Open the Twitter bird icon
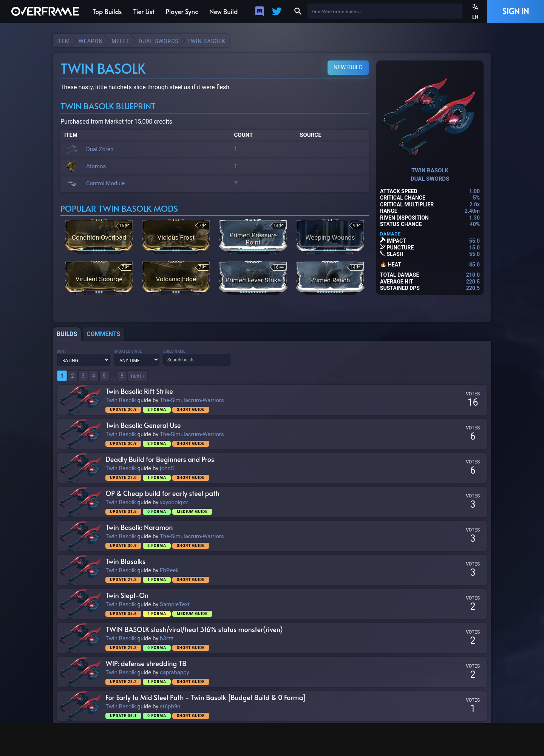The height and width of the screenshot is (756, 544). pos(277,11)
